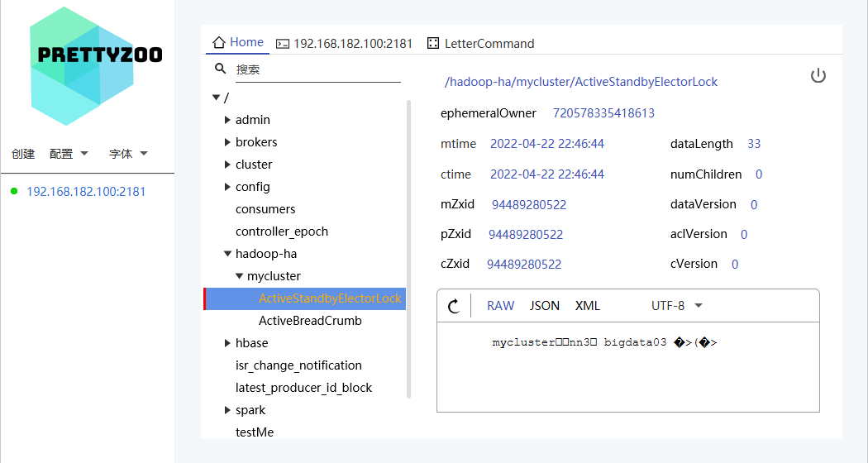868x463 pixels.
Task: Click the ctime value 2022-04-22 22:46:44
Action: click(x=547, y=174)
